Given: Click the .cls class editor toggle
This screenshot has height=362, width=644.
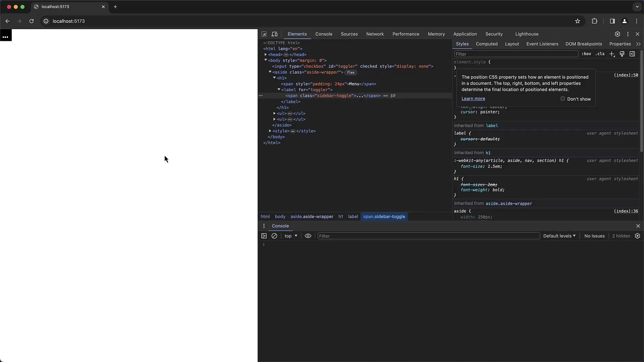Looking at the screenshot, I should tap(600, 54).
